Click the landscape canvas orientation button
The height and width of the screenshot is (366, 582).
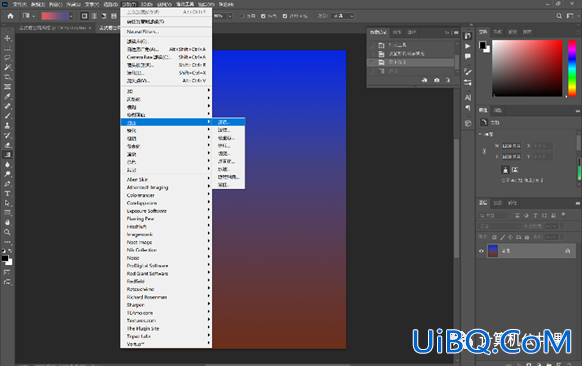click(515, 170)
